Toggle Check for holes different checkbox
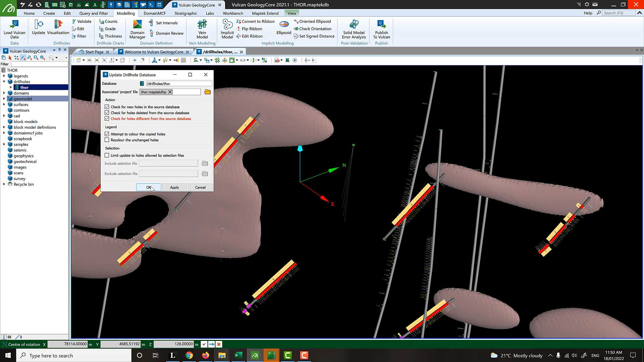Image resolution: width=644 pixels, height=362 pixels. [107, 119]
